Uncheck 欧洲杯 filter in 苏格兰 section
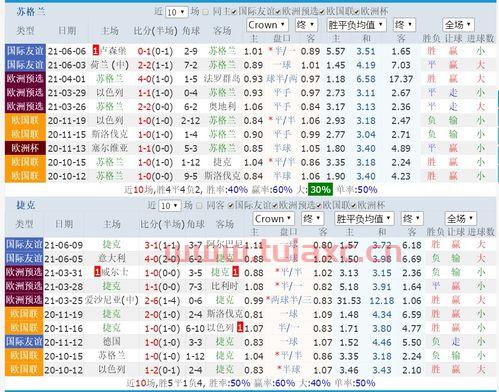499x392 pixels. pyautogui.click(x=357, y=12)
